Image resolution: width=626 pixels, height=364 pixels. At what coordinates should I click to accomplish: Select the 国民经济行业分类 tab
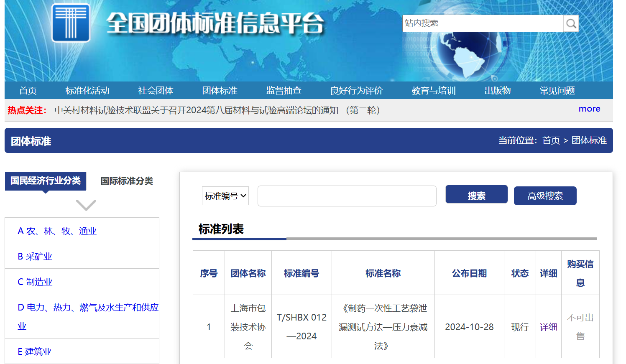click(46, 181)
